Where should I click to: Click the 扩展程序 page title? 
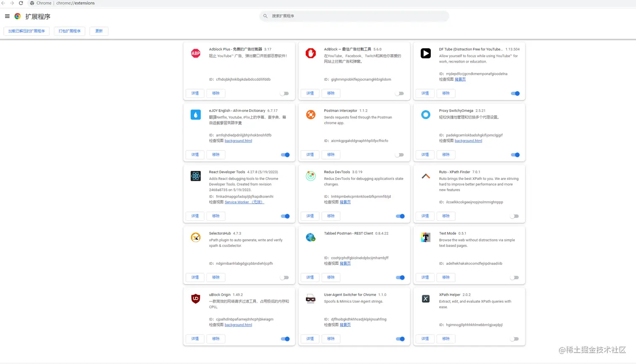tap(38, 16)
